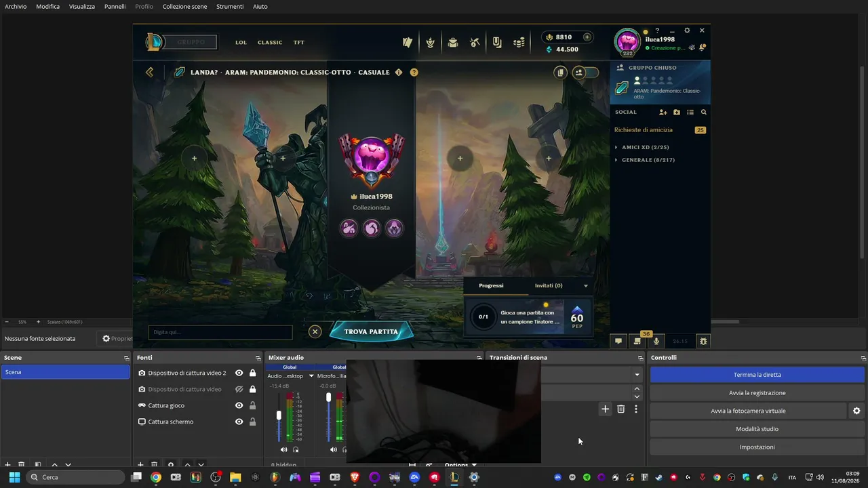Screen dimensions: 868x488
Task: Open the dropdown arrow beside Invitati (0)
Action: [x=586, y=285]
